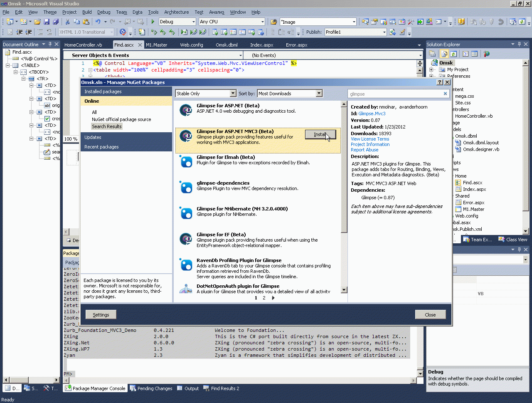Open the Pending Changes tab
532x403 pixels.
pyautogui.click(x=151, y=388)
